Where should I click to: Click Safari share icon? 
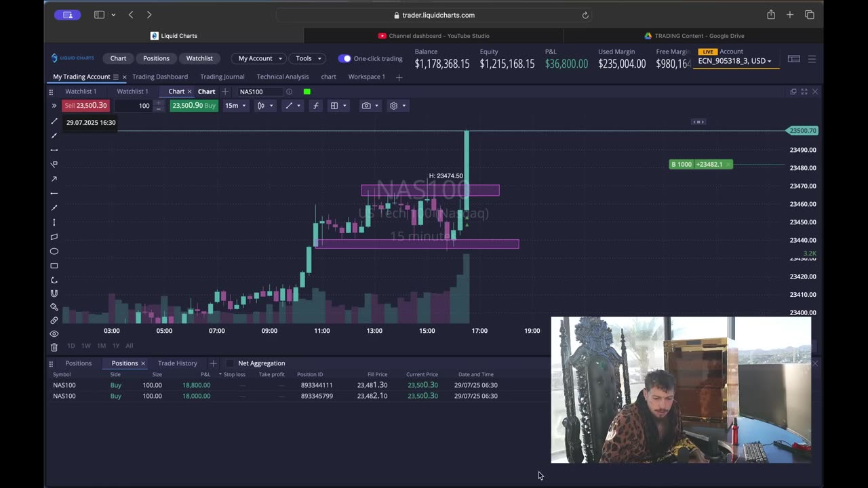(x=771, y=15)
